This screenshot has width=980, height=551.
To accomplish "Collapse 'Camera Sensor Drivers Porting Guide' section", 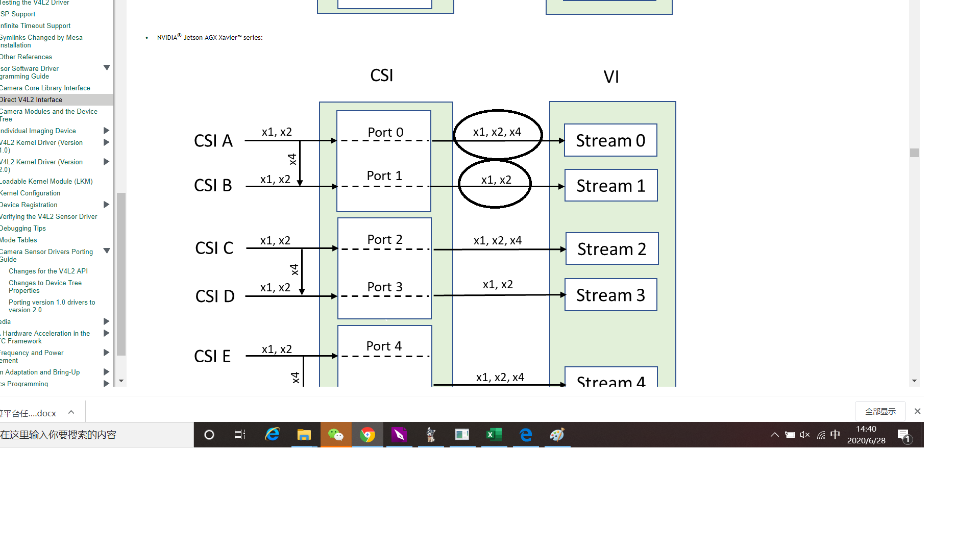I will tap(107, 251).
